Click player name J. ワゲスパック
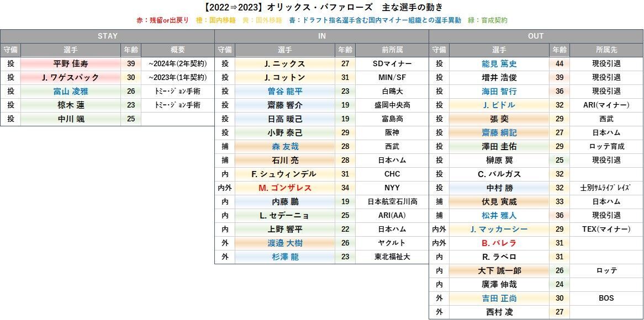Viewport: 644px width, 320px height. click(71, 78)
